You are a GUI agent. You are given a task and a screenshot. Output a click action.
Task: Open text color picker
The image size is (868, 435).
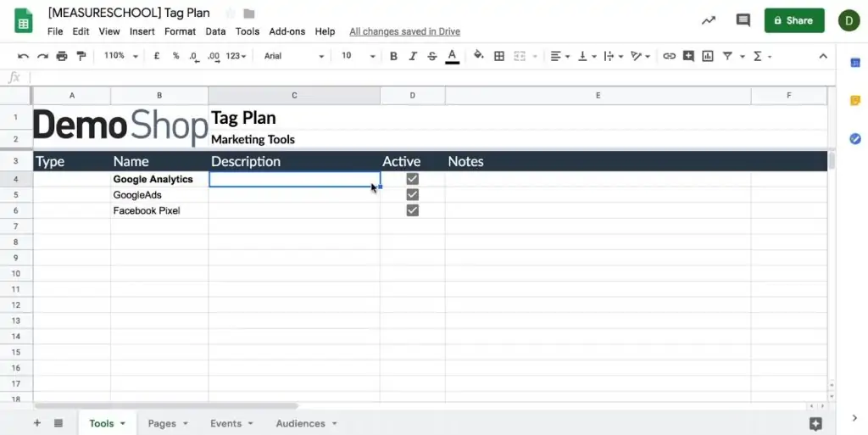click(x=452, y=56)
